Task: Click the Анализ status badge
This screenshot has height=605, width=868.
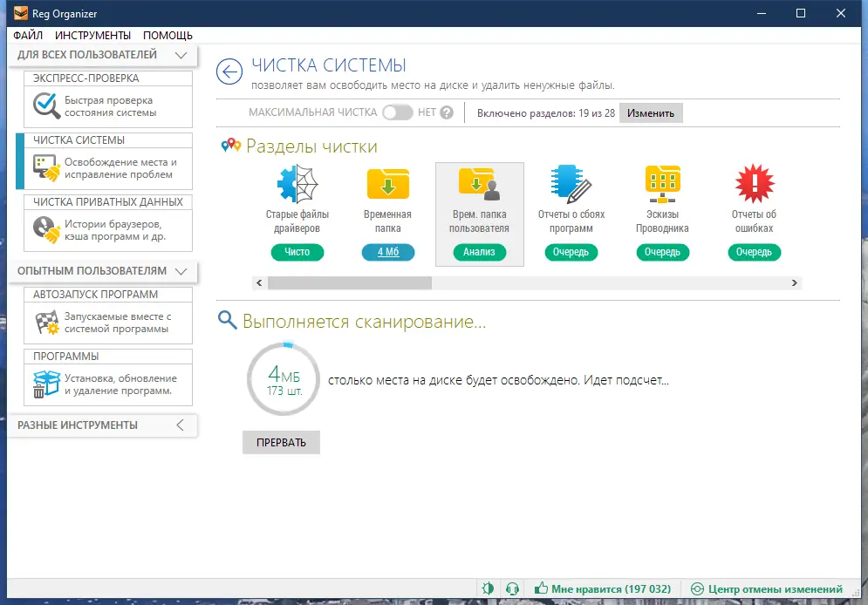Action: (480, 252)
